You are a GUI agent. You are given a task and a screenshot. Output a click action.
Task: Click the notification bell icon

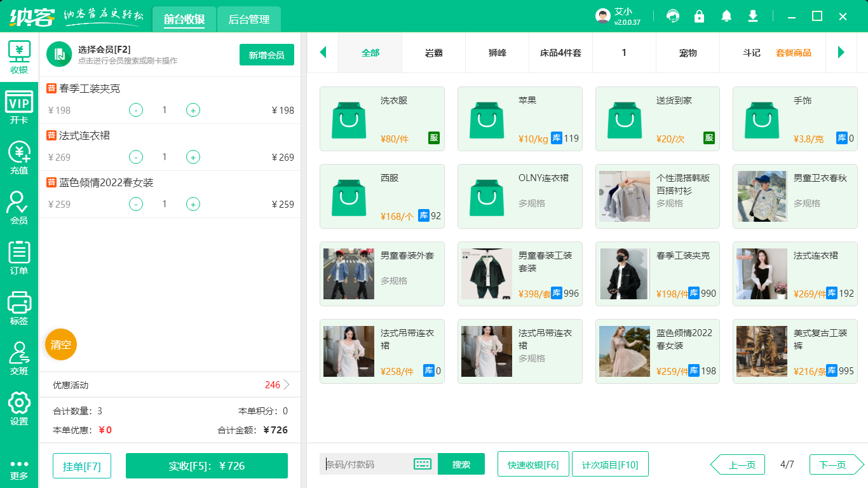(726, 16)
